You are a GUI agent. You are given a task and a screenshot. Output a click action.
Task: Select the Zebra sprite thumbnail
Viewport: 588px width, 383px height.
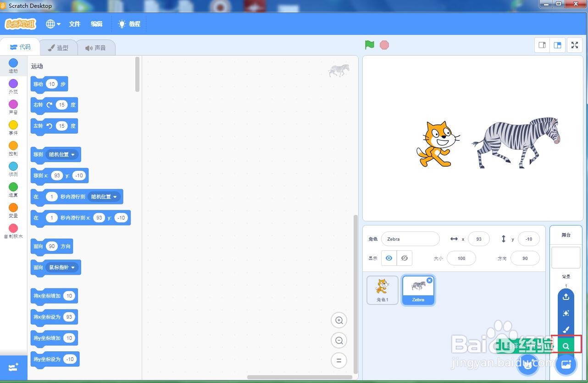tap(418, 290)
